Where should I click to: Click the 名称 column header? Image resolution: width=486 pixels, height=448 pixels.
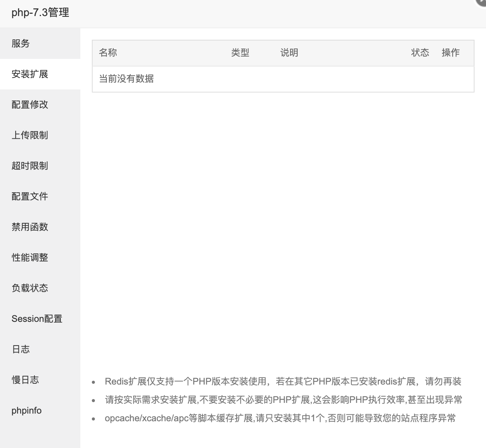tap(108, 53)
